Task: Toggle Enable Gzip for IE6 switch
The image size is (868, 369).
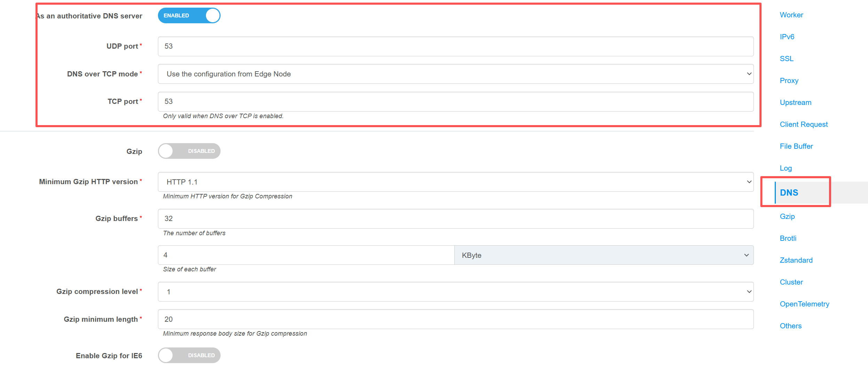Action: pyautogui.click(x=189, y=355)
